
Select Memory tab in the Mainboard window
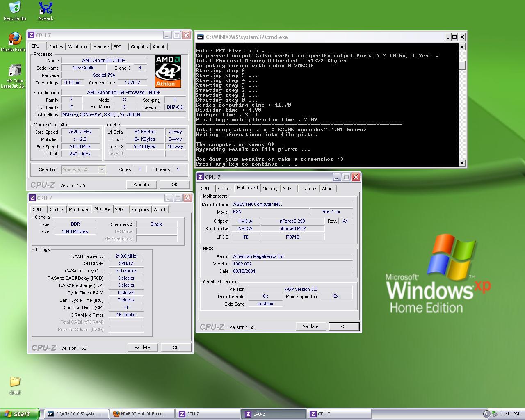(270, 189)
